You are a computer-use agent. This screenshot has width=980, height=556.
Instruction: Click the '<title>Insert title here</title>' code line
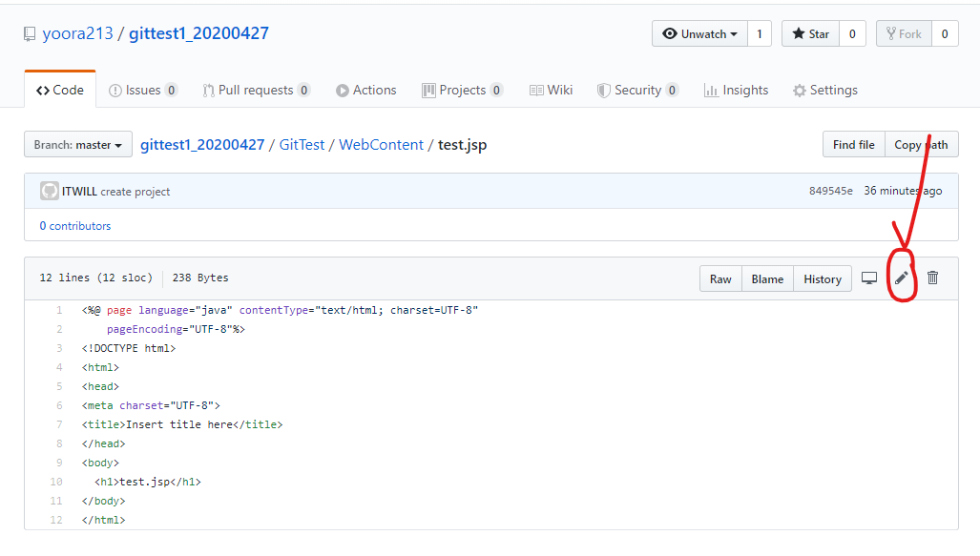pos(182,424)
